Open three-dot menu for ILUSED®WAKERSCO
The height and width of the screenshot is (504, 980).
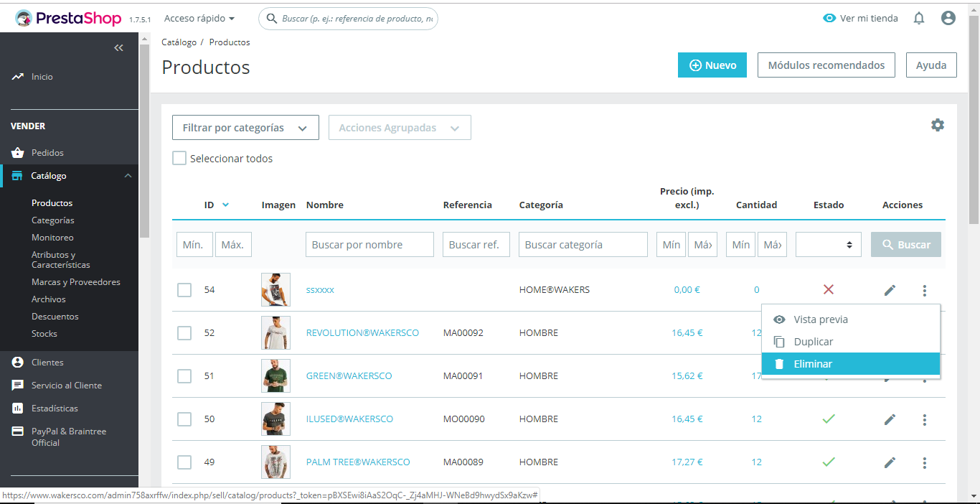coord(925,419)
